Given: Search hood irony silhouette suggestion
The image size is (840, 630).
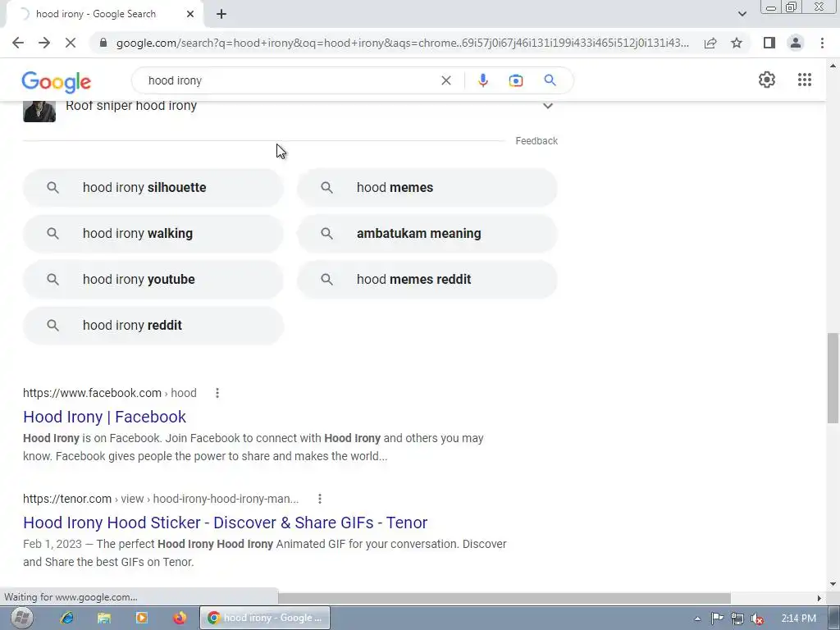Looking at the screenshot, I should pyautogui.click(x=153, y=188).
